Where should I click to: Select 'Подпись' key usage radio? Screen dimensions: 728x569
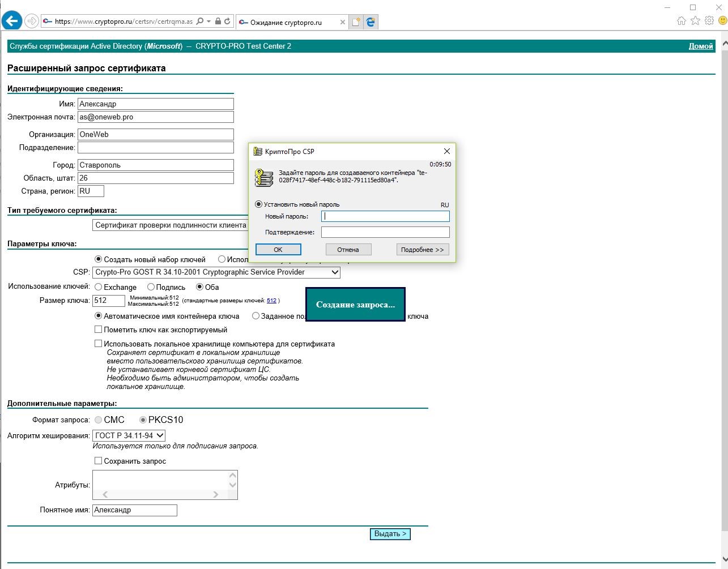point(151,287)
